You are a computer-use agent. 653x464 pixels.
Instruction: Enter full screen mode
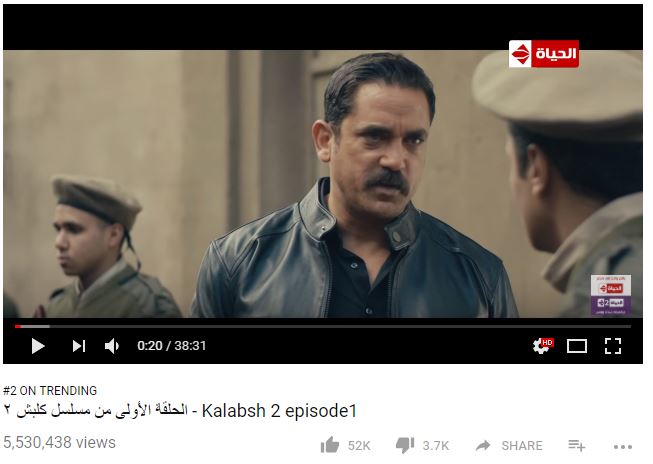point(613,346)
